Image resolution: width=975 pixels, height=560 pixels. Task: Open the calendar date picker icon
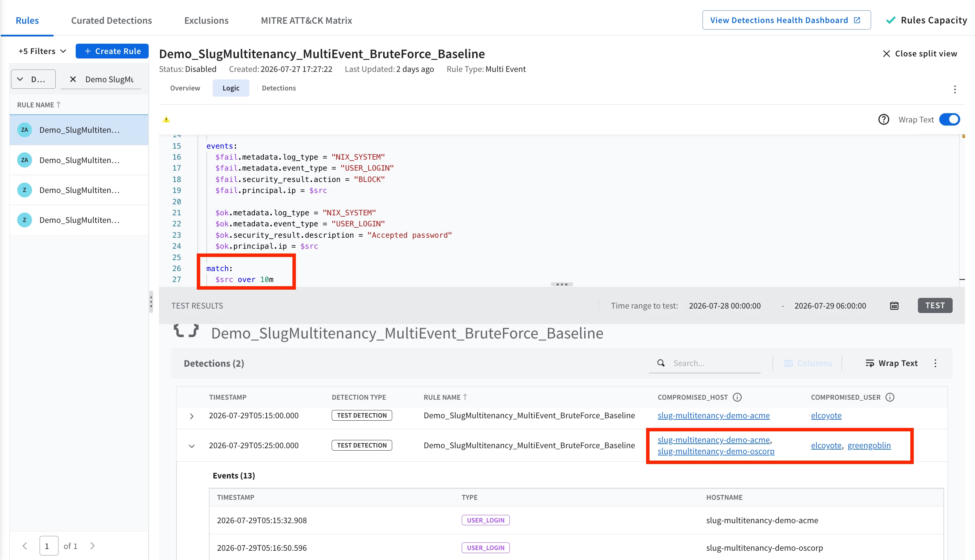pyautogui.click(x=894, y=306)
